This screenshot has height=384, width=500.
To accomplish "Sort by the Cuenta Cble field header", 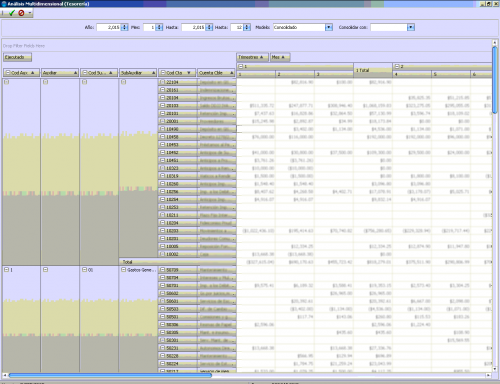I will [x=216, y=73].
